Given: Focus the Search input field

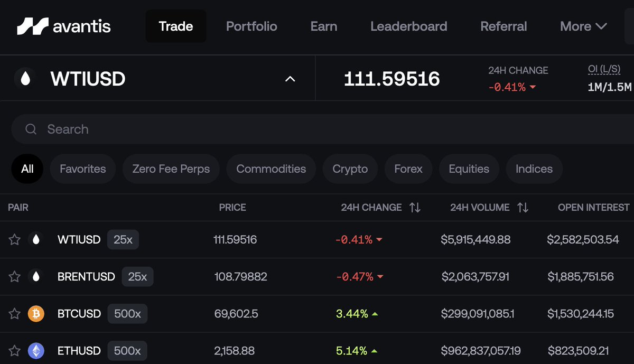Looking at the screenshot, I should tap(322, 129).
